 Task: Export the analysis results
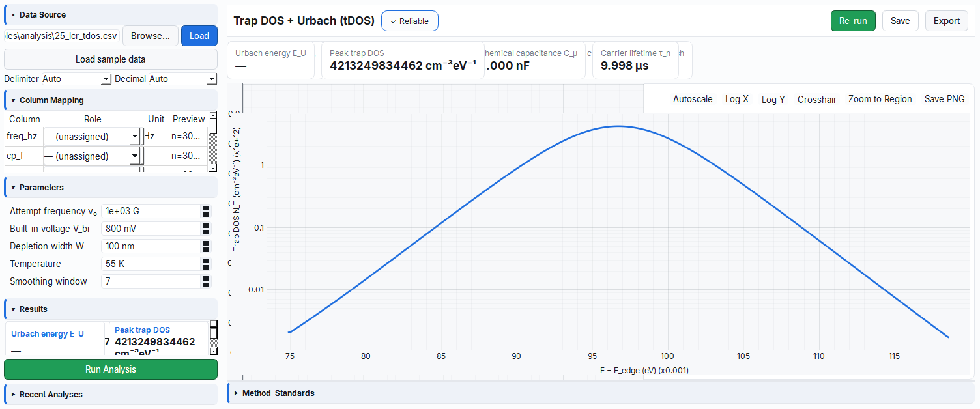click(947, 21)
